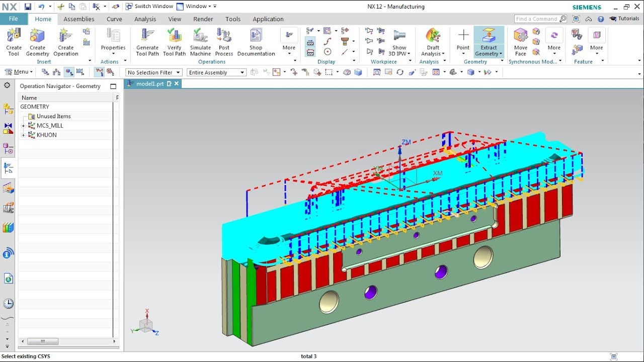The height and width of the screenshot is (362, 644).
Task: Open the History clock sidebar tab
Action: [x=8, y=304]
